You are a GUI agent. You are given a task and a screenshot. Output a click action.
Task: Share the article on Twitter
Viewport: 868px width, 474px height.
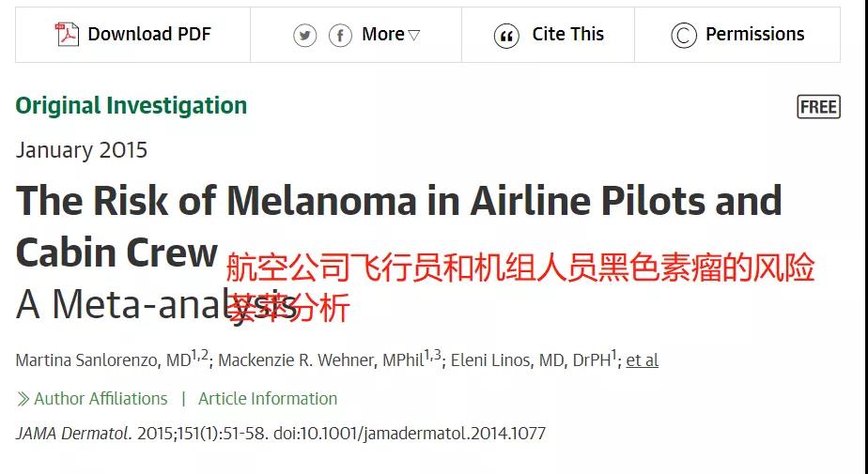pos(305,36)
